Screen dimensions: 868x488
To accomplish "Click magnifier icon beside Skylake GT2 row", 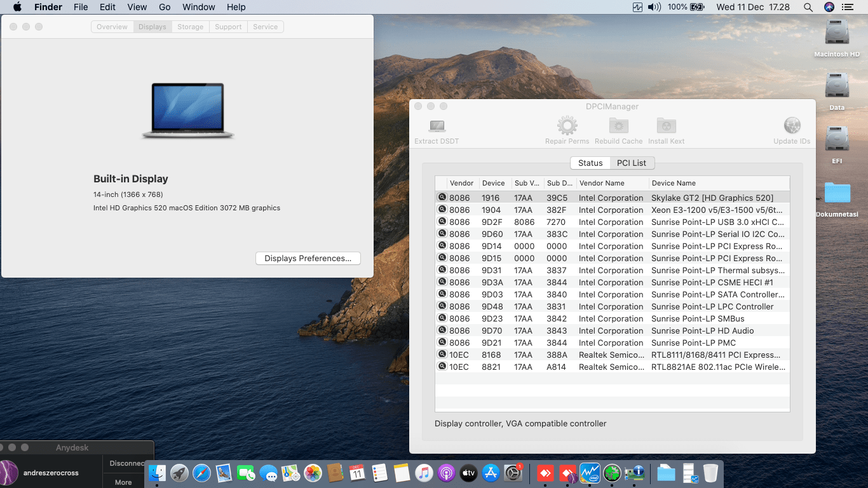I will click(x=442, y=198).
